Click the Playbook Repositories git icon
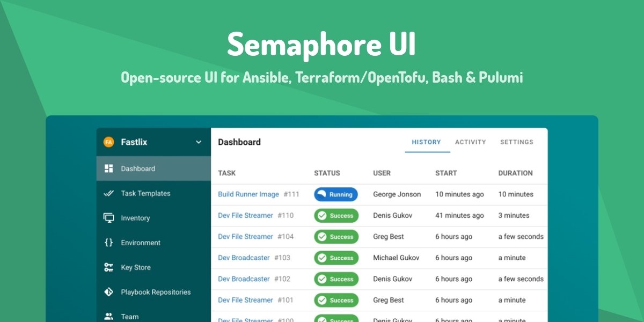The image size is (644, 322). (108, 292)
